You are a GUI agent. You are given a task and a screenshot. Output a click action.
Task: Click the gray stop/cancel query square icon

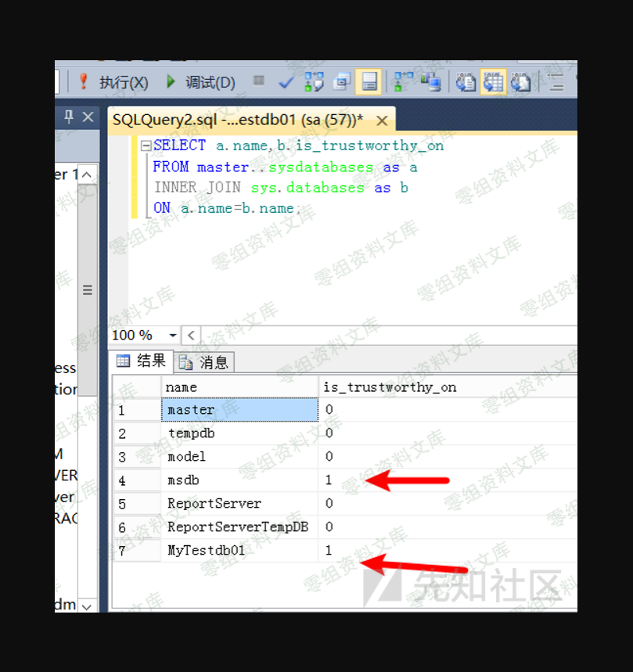259,81
